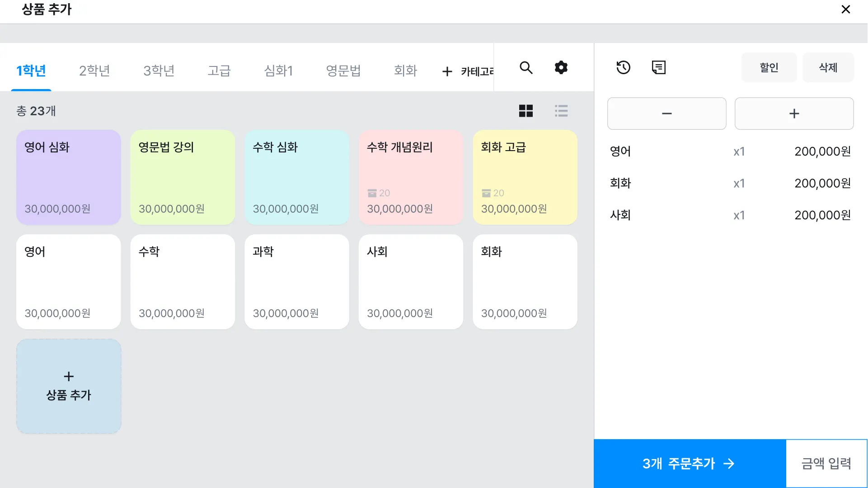Open the product search icon
This screenshot has width=868, height=488.
coord(526,67)
